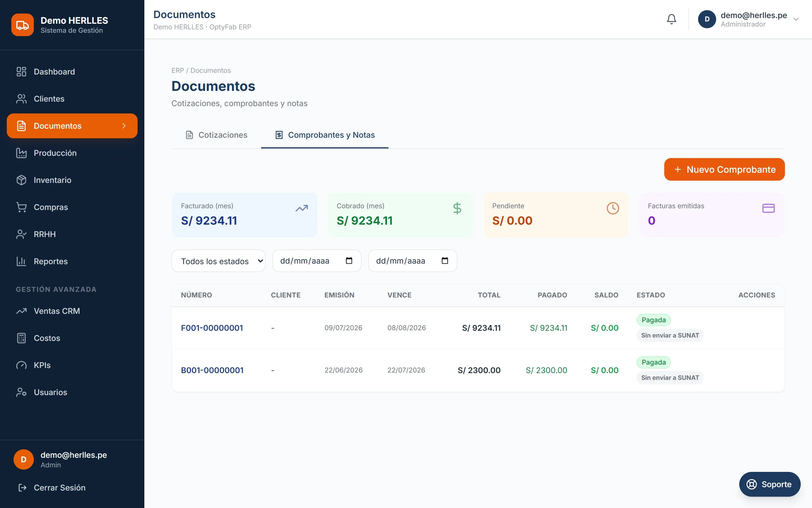Open the first date calendar picker icon
Screen dimensions: 812x508
click(349, 261)
